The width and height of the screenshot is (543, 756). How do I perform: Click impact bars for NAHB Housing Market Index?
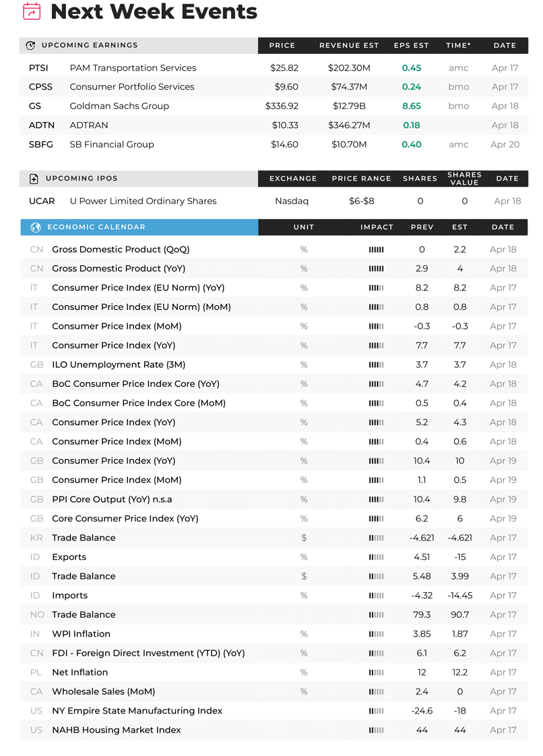(376, 730)
